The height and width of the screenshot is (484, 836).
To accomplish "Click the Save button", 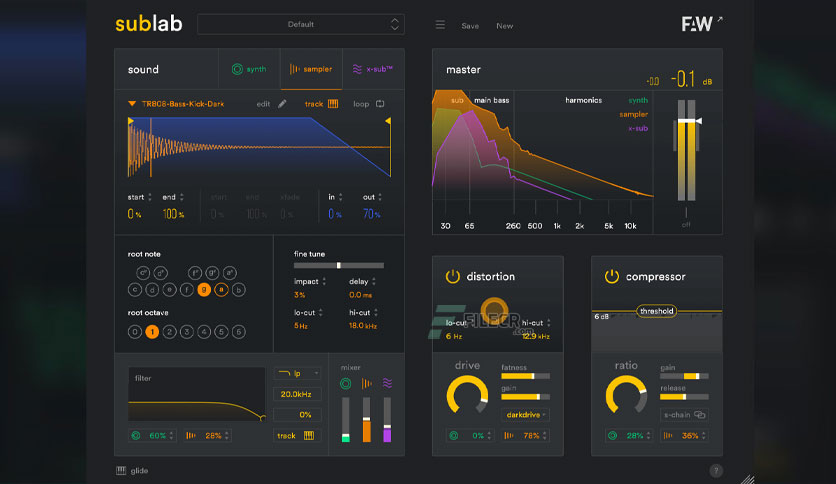I will pos(470,26).
